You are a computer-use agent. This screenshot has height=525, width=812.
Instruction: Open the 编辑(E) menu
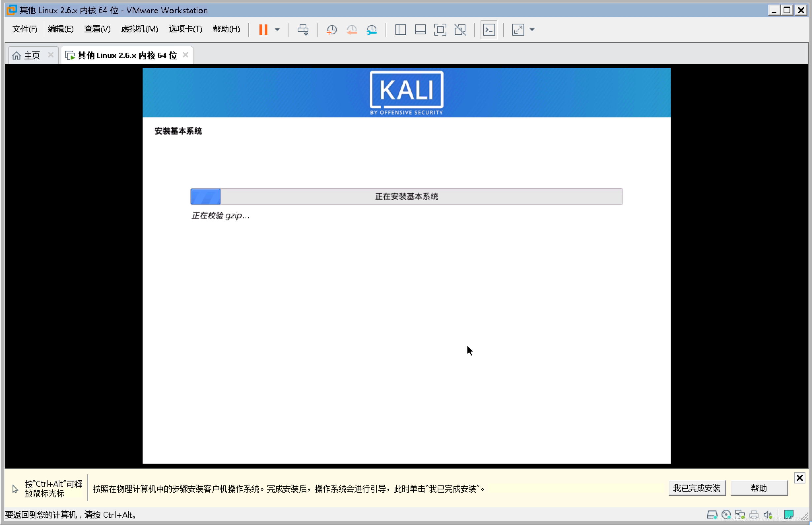[61, 29]
